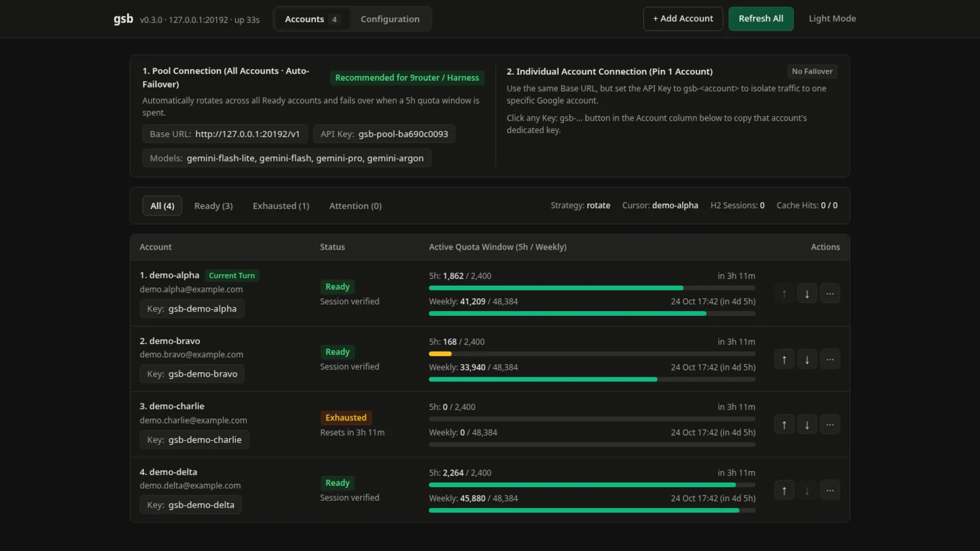
Task: Filter the list by All (4)
Action: [x=162, y=206]
